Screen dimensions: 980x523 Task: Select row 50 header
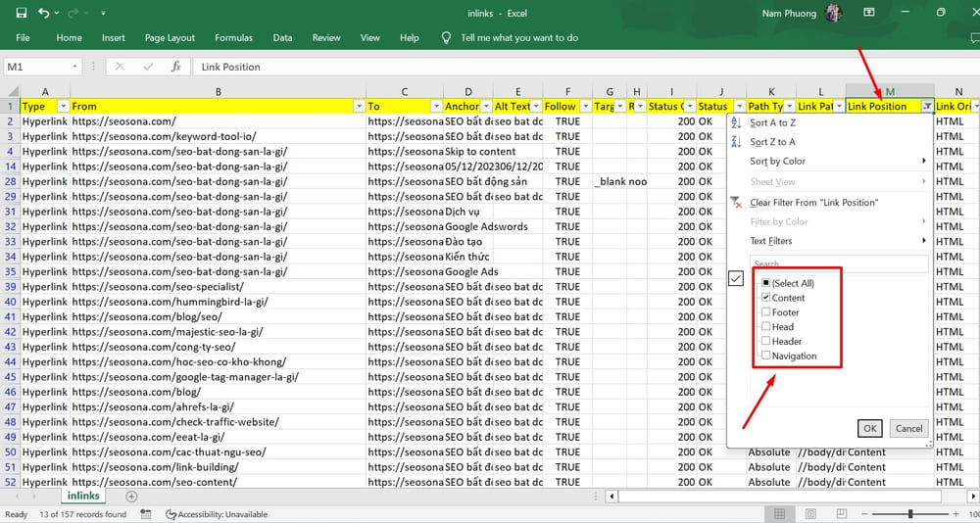10,452
